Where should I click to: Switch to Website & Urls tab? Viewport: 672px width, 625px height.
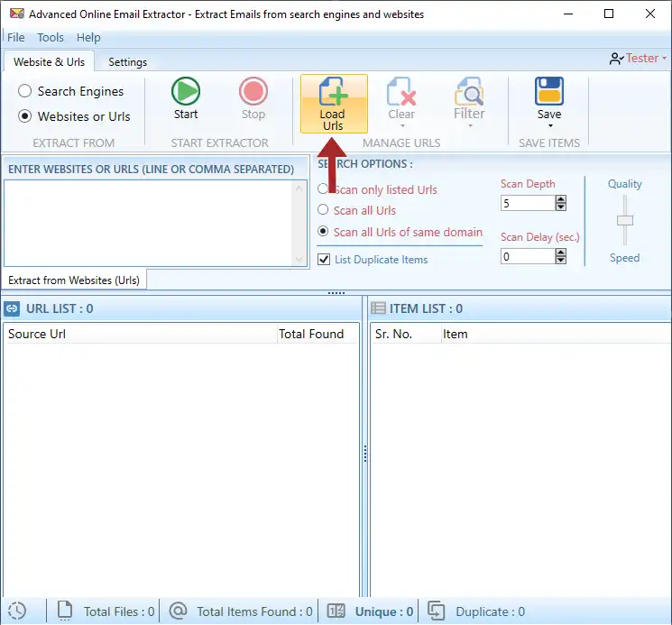[x=49, y=62]
